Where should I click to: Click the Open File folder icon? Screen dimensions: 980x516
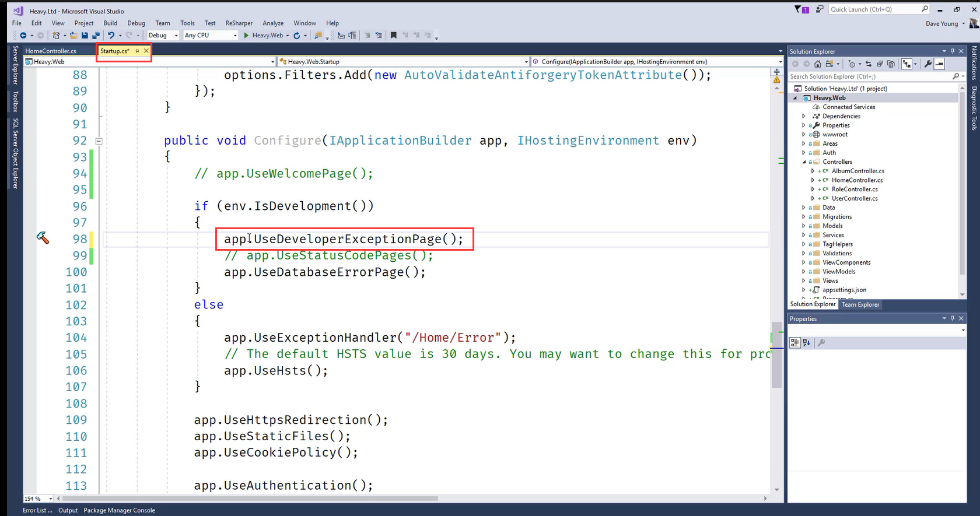(73, 36)
